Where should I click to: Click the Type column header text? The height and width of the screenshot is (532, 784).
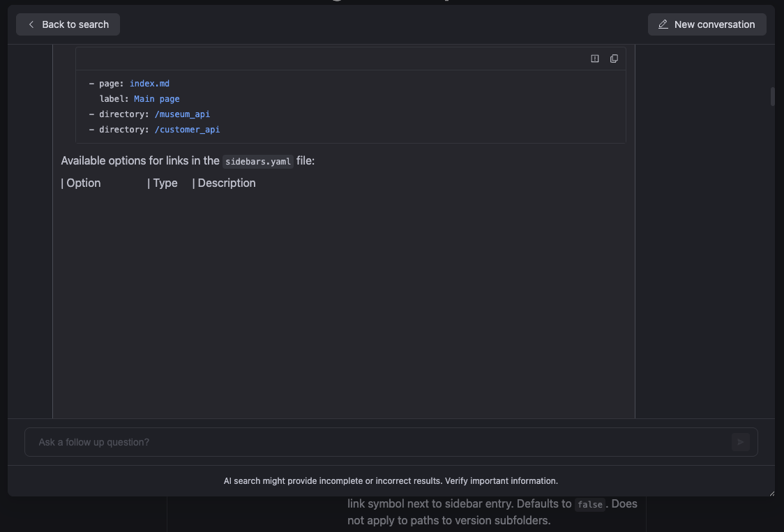click(x=165, y=183)
